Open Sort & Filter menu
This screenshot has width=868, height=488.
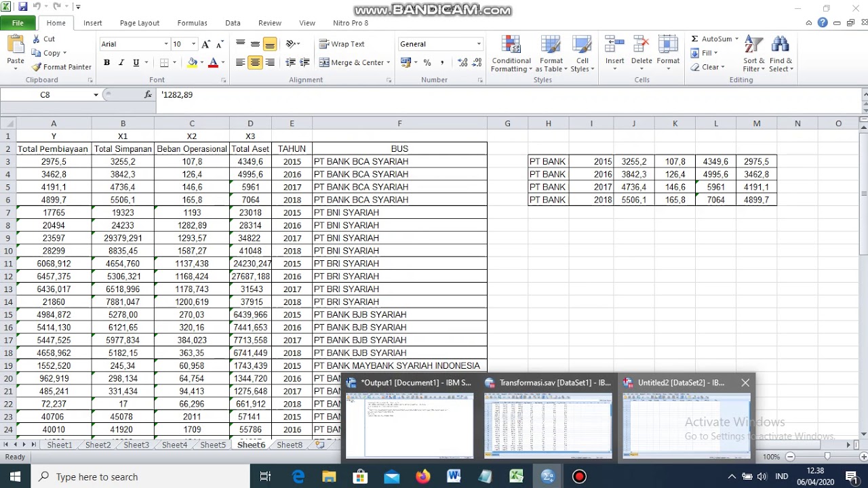click(x=753, y=54)
